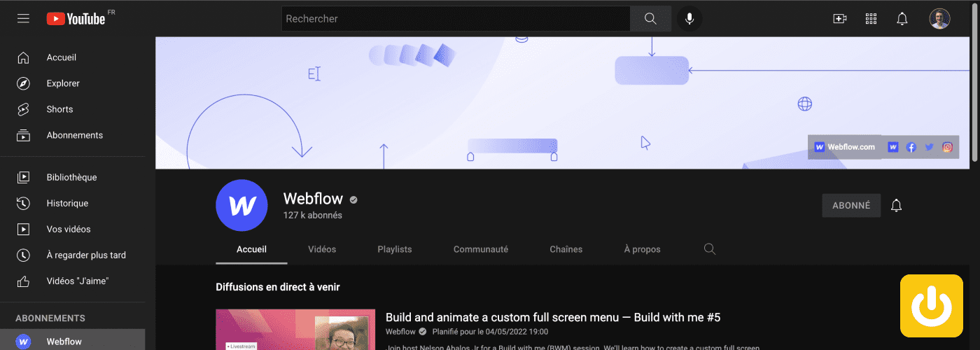This screenshot has width=980, height=350.
Task: Click the ABONNÉ subscription button
Action: tap(851, 206)
